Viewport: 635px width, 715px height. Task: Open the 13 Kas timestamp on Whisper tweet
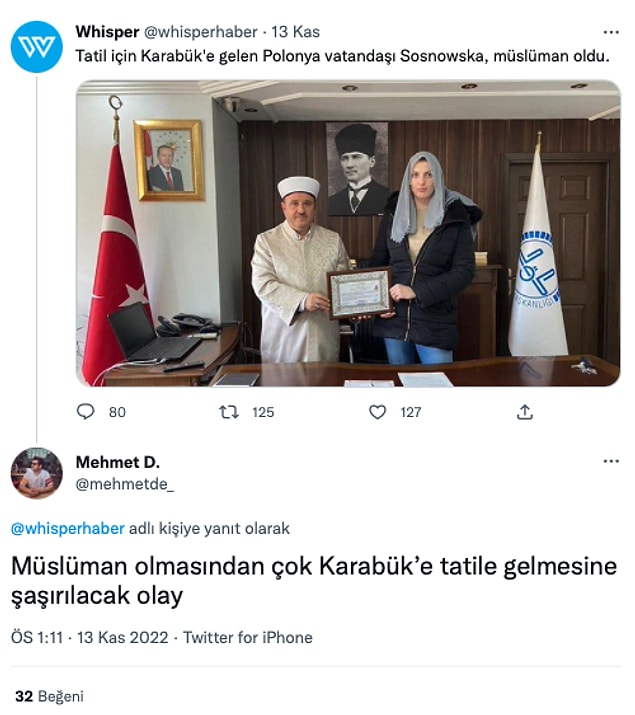(295, 32)
